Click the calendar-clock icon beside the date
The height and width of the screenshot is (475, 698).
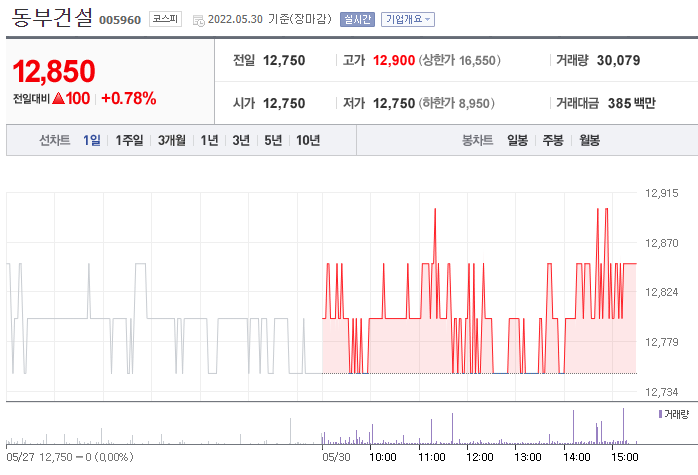tap(199, 20)
